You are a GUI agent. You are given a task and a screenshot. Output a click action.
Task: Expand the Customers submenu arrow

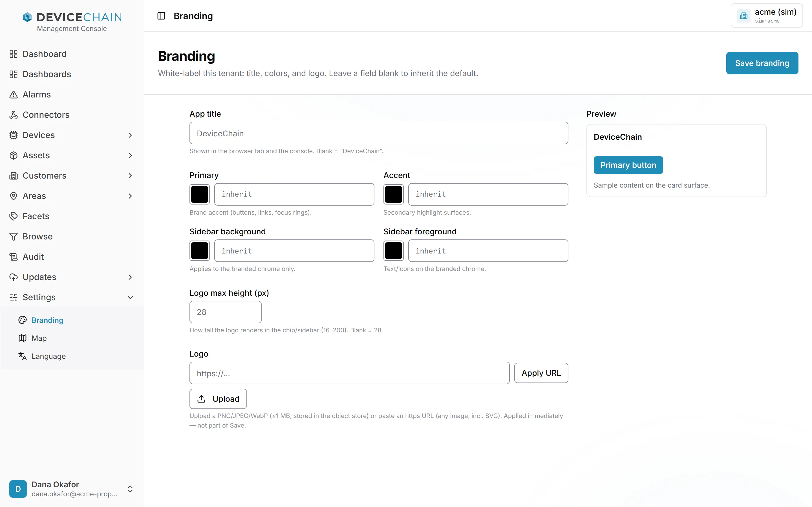click(x=130, y=176)
